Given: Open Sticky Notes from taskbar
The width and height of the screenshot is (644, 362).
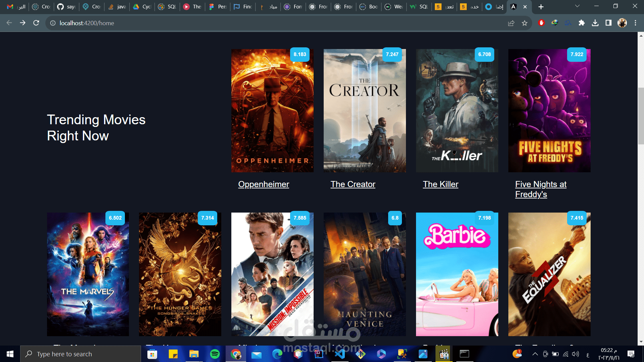Looking at the screenshot, I should [x=173, y=354].
